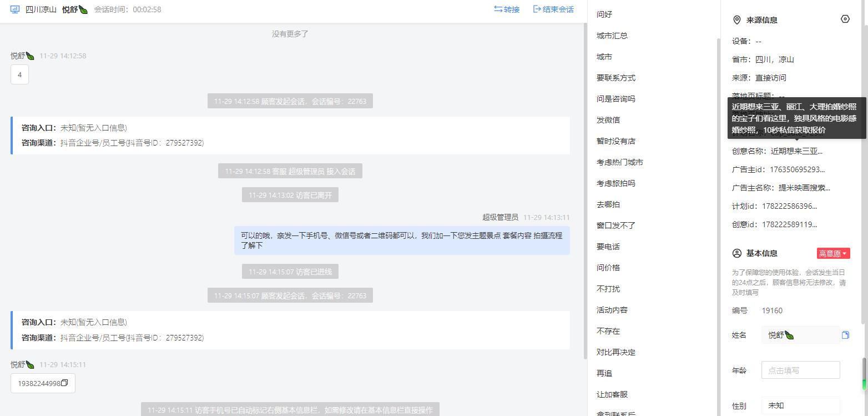Click the chat area vertical scrollbar
The image size is (868, 416).
(584, 192)
